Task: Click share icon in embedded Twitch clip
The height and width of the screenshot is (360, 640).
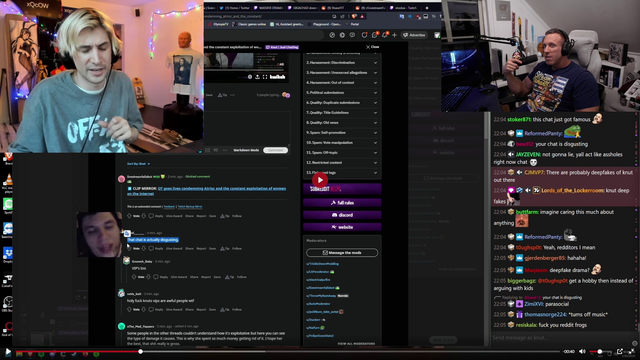Action: click(258, 77)
